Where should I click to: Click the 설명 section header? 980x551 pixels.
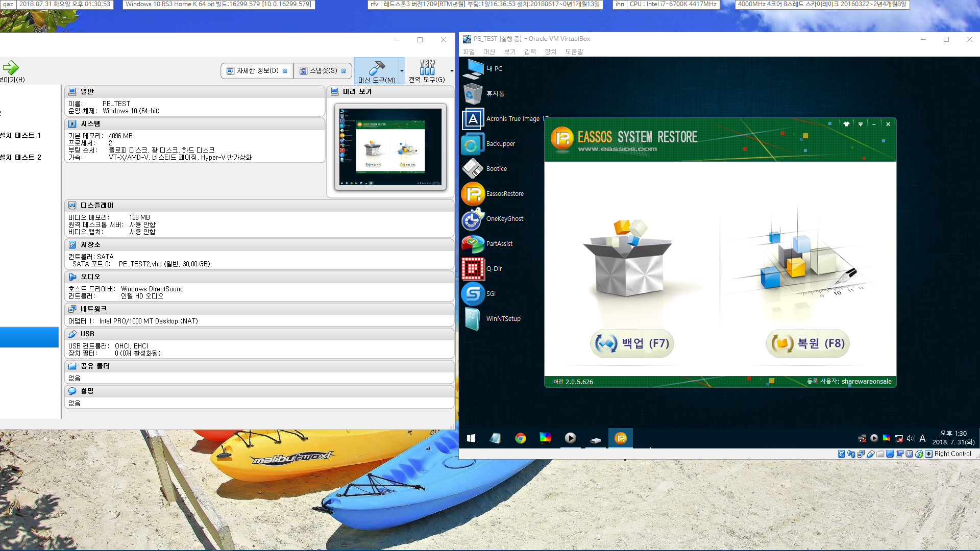point(259,391)
